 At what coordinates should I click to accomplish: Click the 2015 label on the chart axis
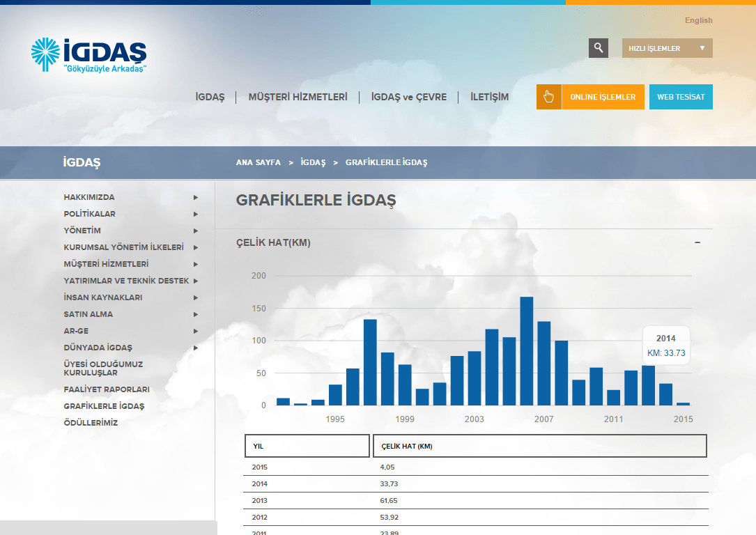[x=684, y=419]
